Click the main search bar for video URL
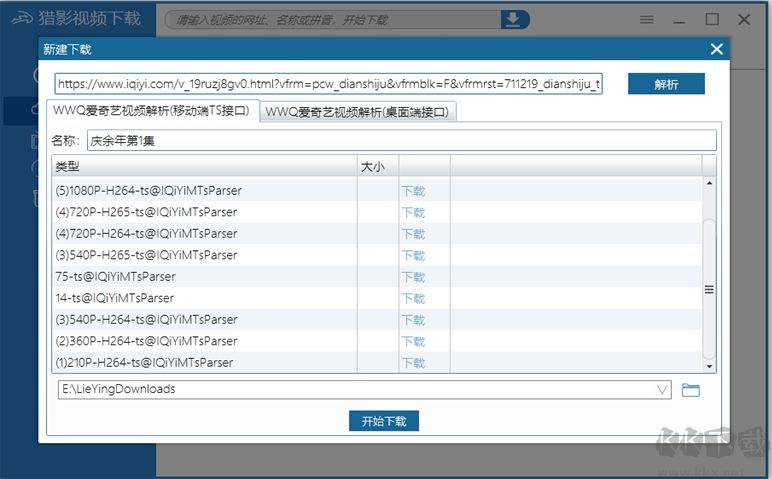The image size is (772, 479). click(334, 20)
